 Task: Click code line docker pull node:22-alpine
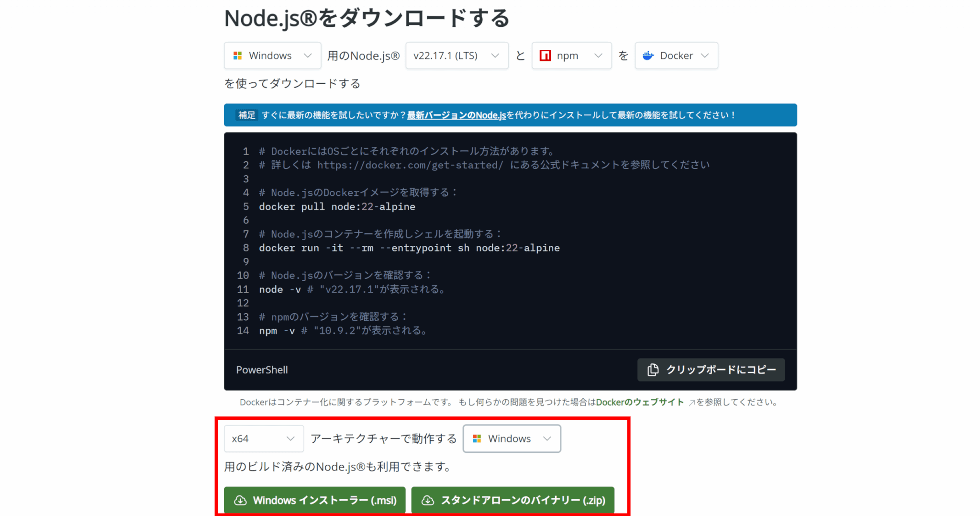coord(337,207)
